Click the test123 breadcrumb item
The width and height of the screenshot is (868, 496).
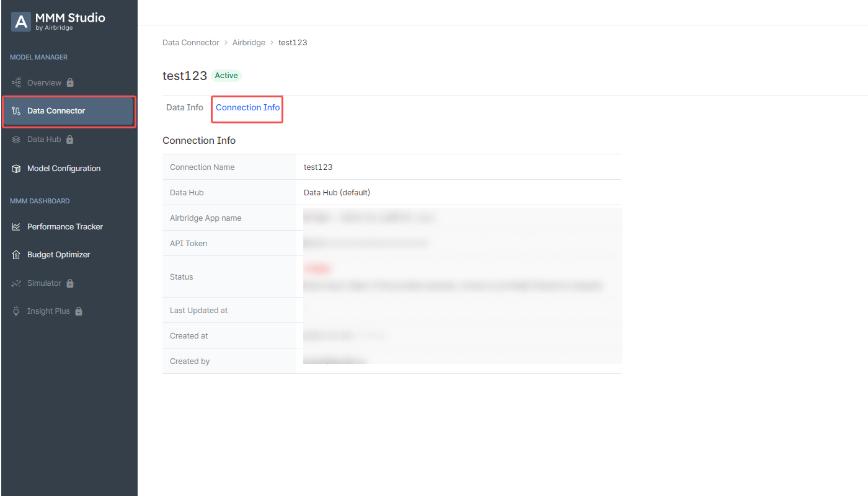(293, 43)
